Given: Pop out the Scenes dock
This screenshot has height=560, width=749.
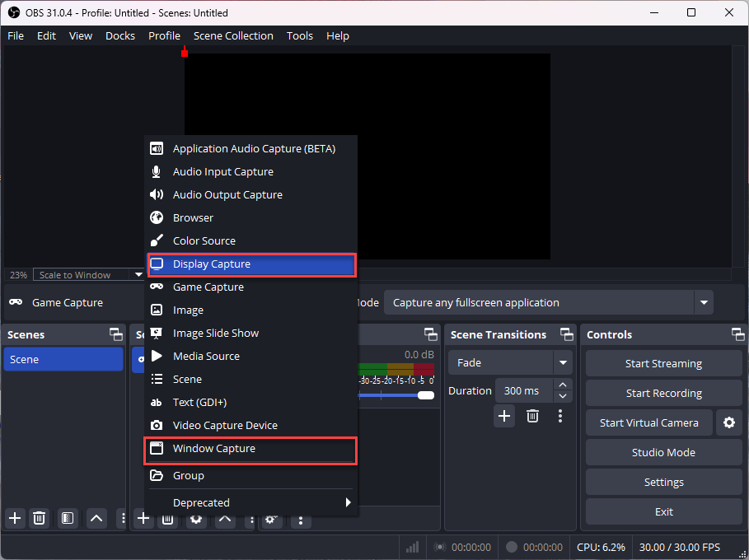Looking at the screenshot, I should [x=116, y=334].
